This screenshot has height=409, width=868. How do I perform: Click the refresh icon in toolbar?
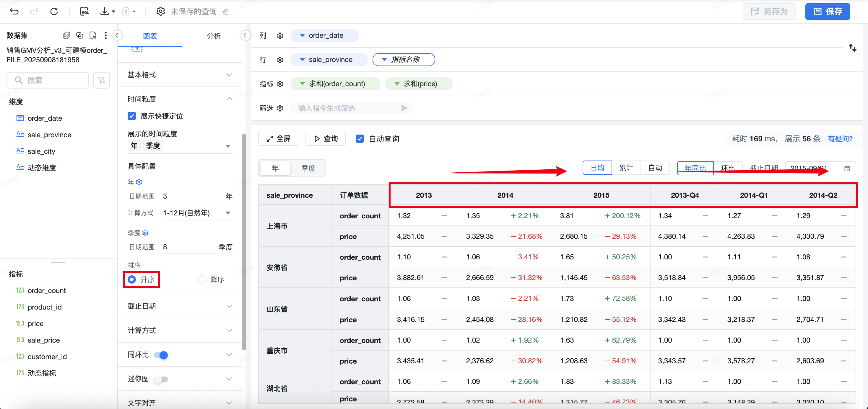click(x=54, y=12)
